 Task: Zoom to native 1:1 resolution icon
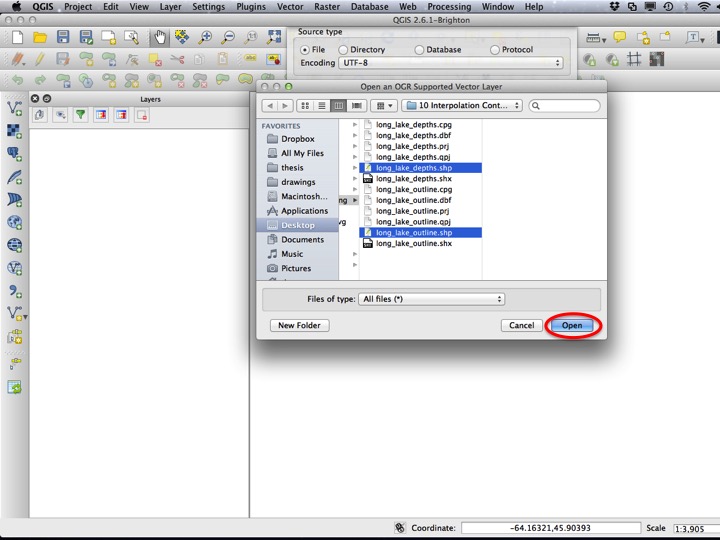click(251, 37)
